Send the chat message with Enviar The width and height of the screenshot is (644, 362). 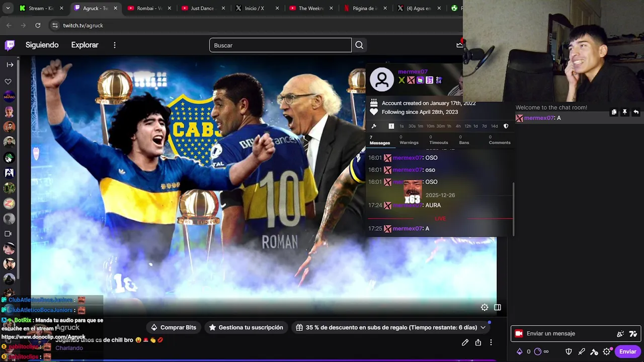click(x=627, y=351)
